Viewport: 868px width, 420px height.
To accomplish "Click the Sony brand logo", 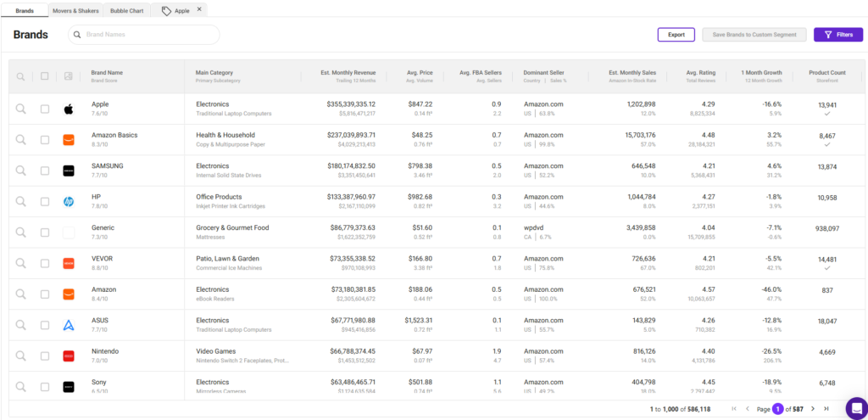I will click(69, 387).
